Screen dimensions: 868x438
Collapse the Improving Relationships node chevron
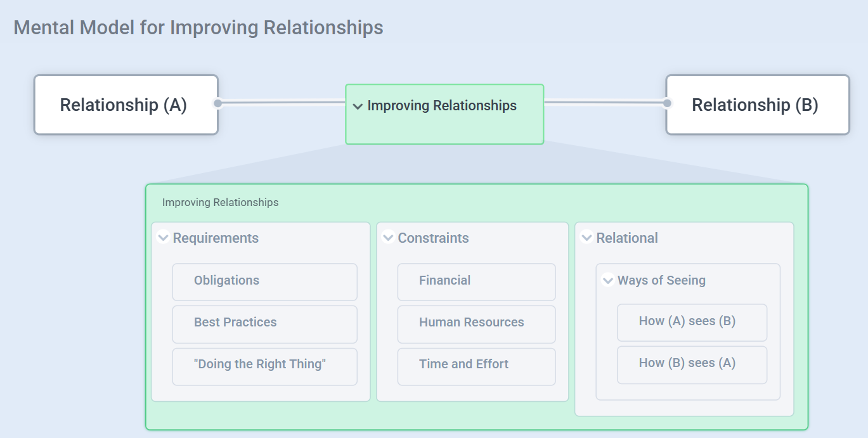click(x=358, y=106)
